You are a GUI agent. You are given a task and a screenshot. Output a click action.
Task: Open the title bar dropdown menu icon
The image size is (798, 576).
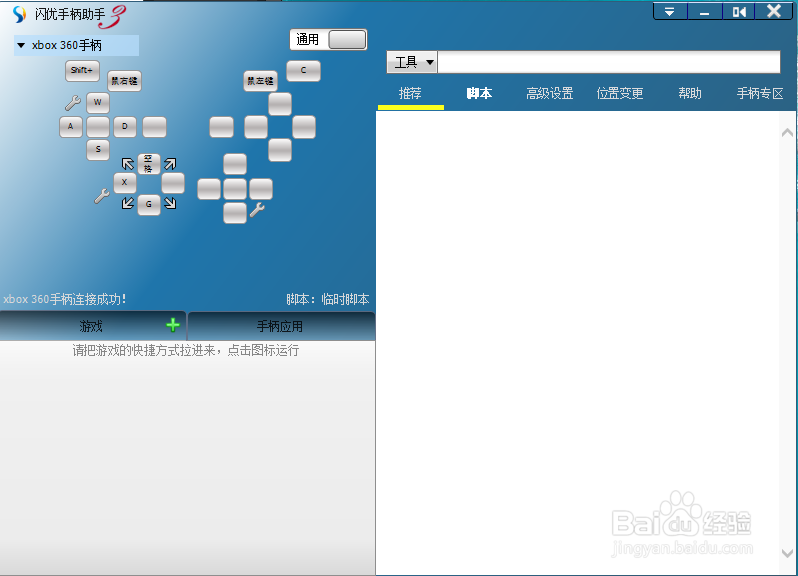tap(670, 11)
